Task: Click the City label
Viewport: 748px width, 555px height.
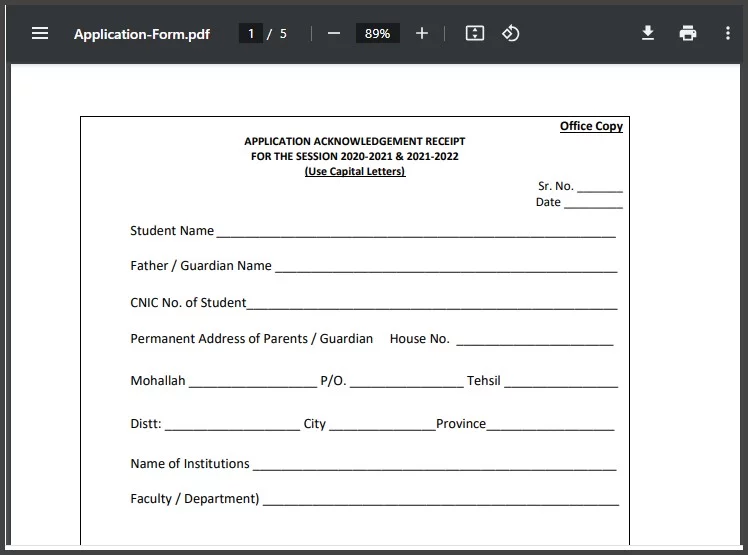Action: (314, 424)
